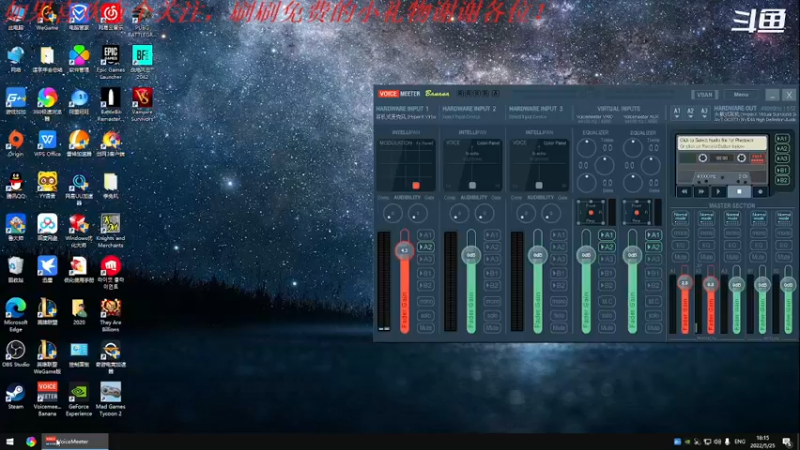800x450 pixels.
Task: Open the A2 hardware output dropdown
Action: click(690, 113)
